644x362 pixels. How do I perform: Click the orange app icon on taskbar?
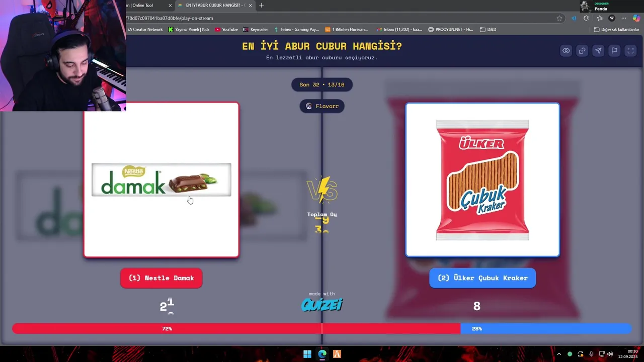[337, 354]
